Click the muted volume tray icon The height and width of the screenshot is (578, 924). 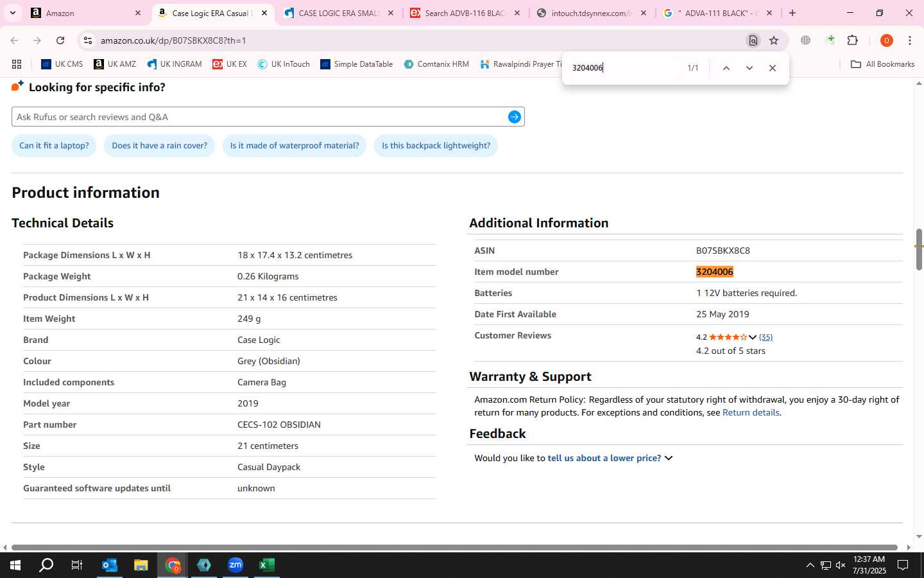tap(841, 565)
